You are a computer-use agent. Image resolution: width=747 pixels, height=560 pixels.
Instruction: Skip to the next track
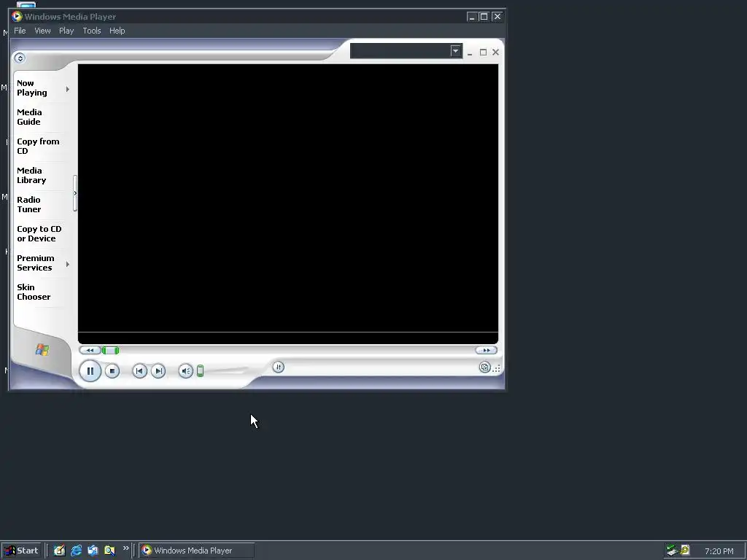click(x=158, y=371)
